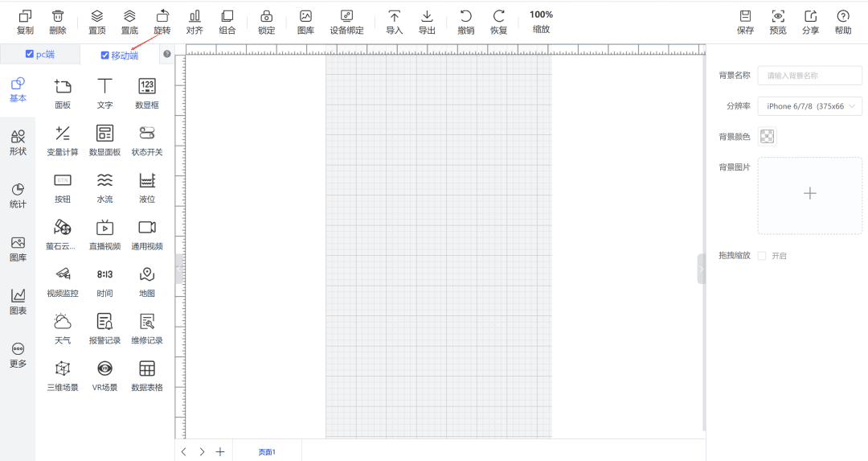Open the 图库 toolbar gallery icon
This screenshot has height=461, width=868.
tap(305, 23)
